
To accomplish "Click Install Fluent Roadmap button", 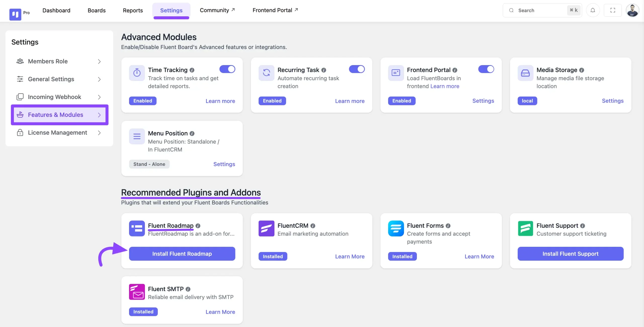I will click(x=182, y=254).
